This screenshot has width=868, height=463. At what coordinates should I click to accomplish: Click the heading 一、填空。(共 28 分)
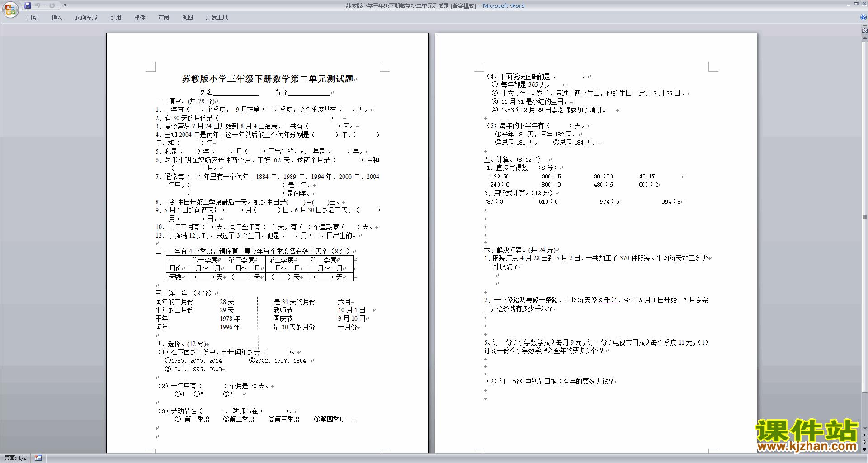185,101
